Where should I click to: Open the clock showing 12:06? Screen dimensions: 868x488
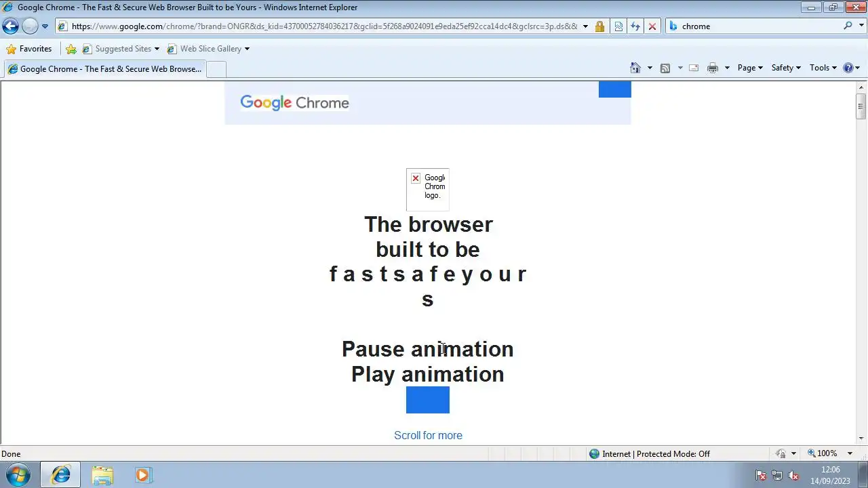[830, 475]
